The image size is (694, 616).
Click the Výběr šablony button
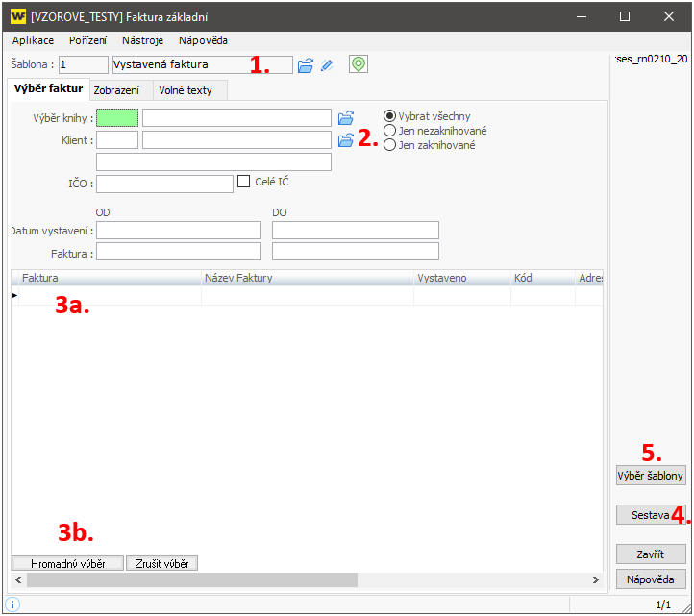tap(651, 476)
